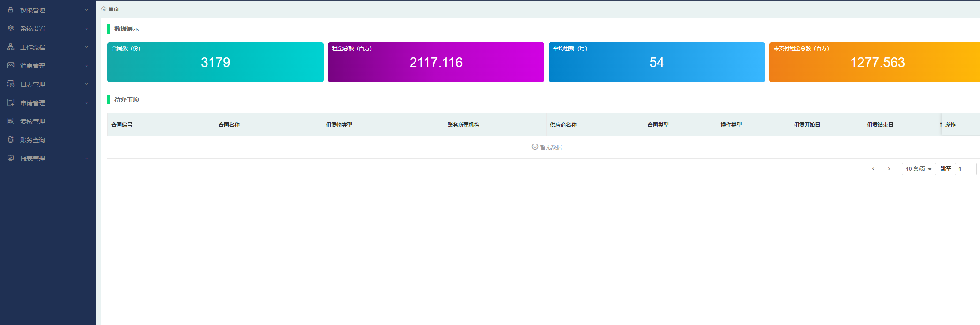Expand the 申请管理 menu chevron

pos(87,103)
